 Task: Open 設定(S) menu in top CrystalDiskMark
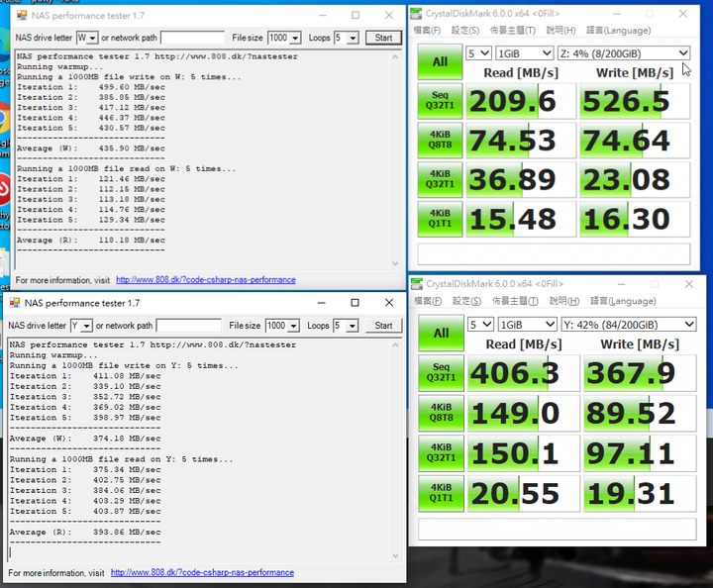click(464, 31)
